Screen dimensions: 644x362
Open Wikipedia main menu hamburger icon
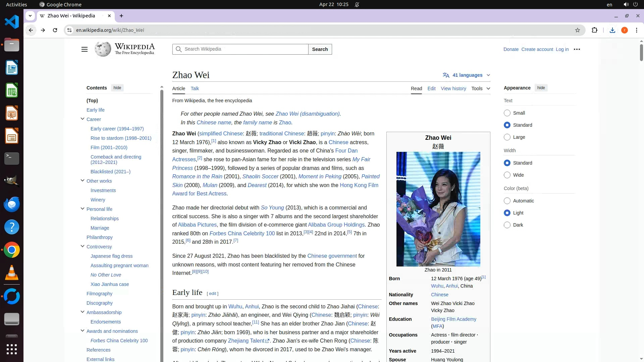[84, 49]
